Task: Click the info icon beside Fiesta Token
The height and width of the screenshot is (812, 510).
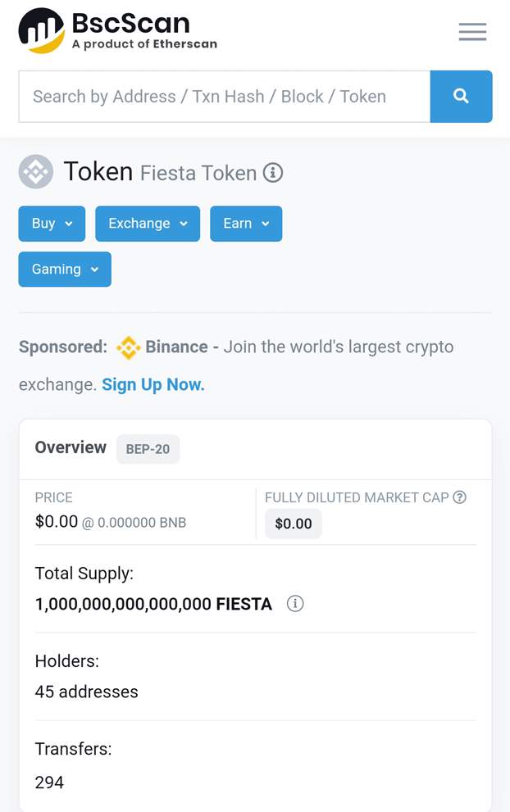Action: [x=273, y=173]
